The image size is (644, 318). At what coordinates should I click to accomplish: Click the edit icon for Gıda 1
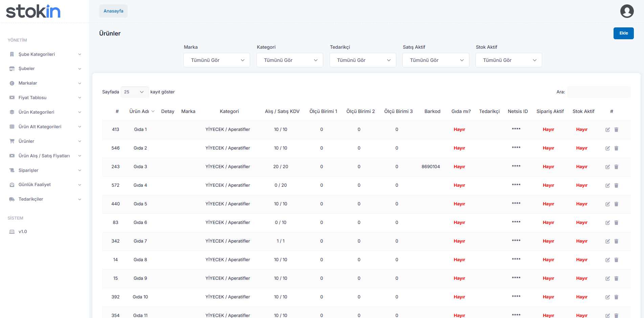(x=607, y=130)
